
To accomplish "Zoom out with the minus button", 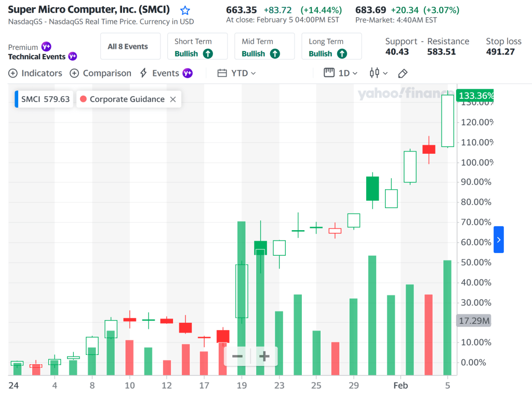I will (237, 357).
